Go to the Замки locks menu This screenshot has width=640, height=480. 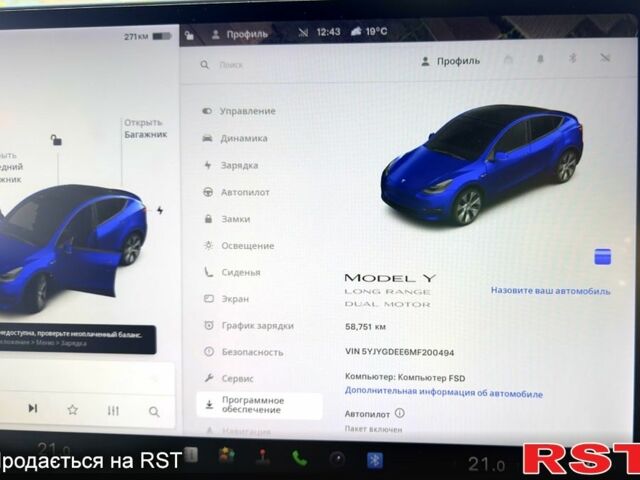point(227,219)
